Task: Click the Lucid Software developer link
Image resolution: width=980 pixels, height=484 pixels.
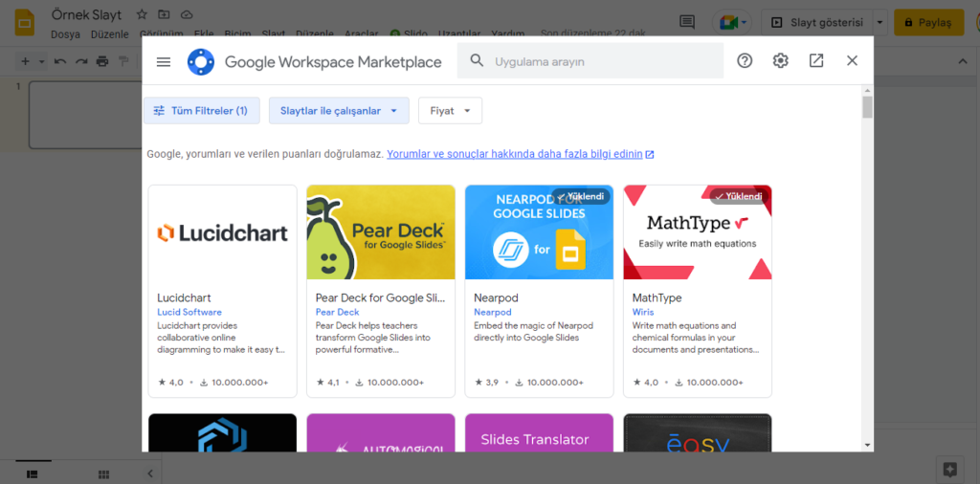Action: [189, 312]
